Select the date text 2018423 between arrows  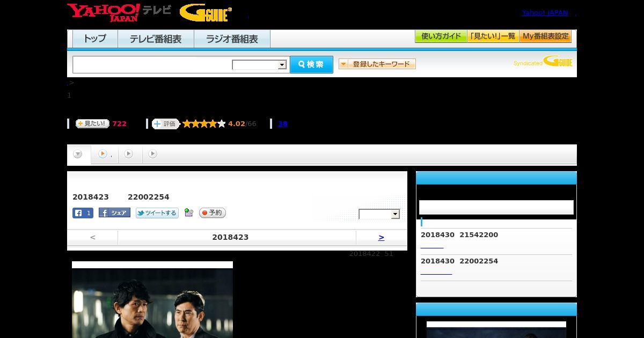(230, 237)
